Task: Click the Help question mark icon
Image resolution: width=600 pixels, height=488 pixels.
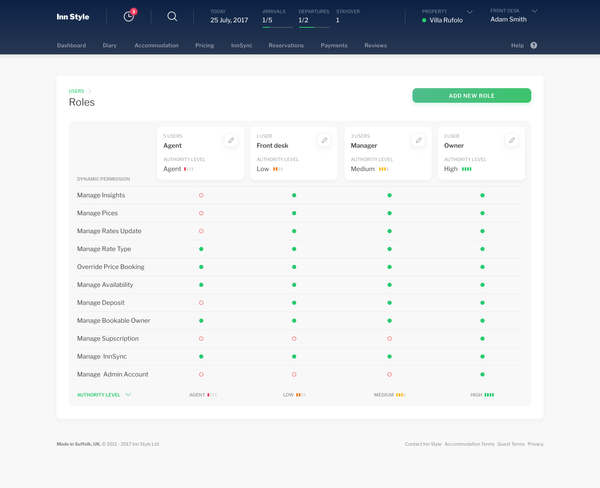Action: pos(533,45)
